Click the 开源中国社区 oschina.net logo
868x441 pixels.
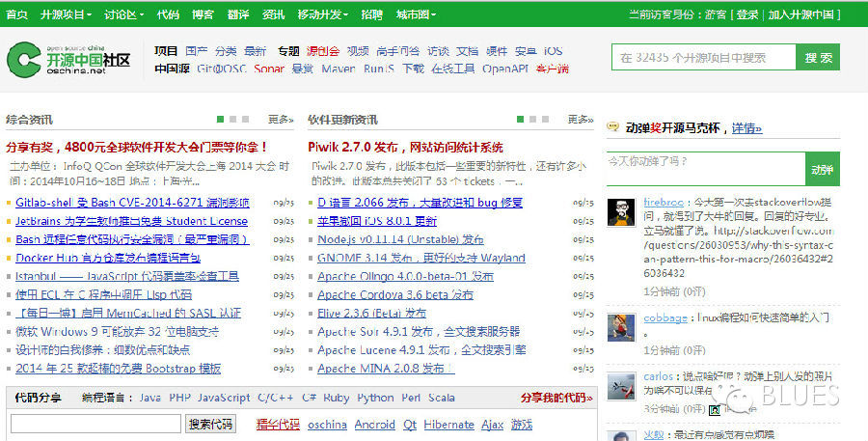click(68, 59)
